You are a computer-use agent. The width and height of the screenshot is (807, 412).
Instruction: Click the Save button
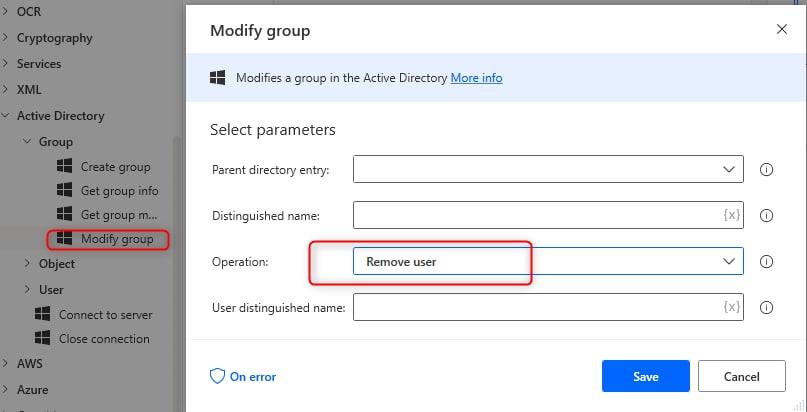click(x=645, y=377)
